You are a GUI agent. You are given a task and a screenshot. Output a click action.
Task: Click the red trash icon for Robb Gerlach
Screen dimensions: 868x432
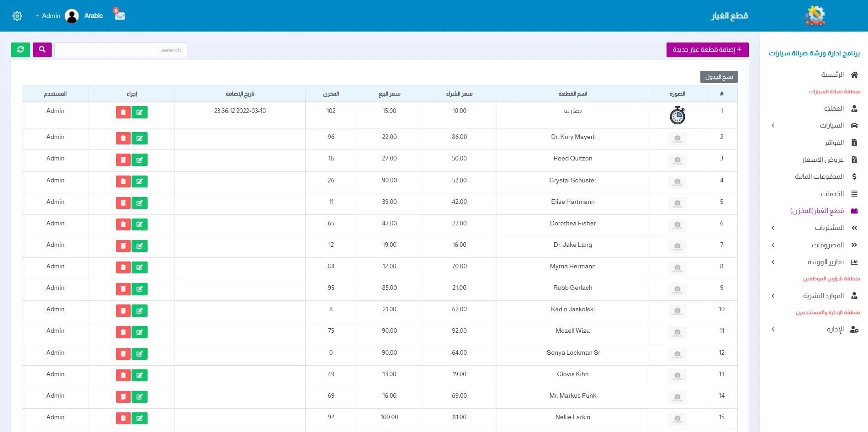[x=123, y=289]
